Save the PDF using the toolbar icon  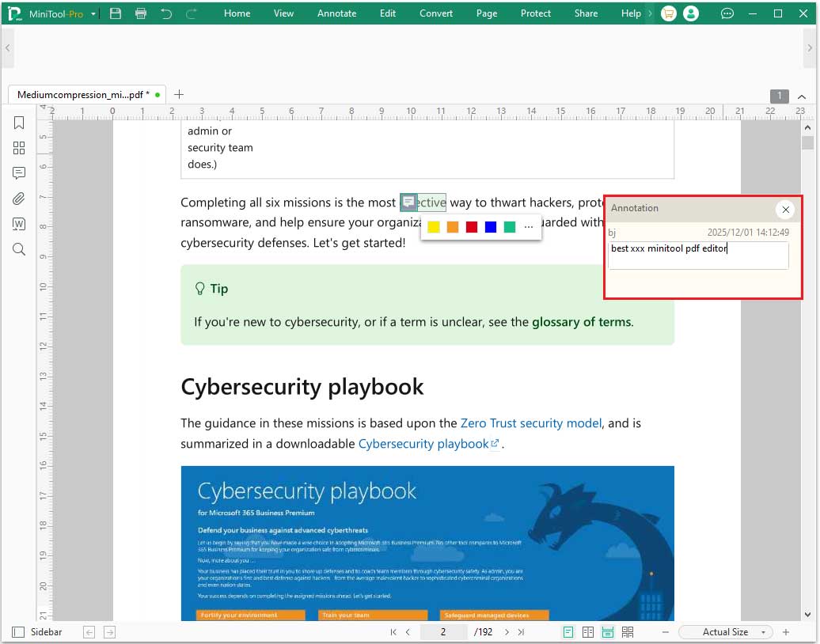point(115,13)
